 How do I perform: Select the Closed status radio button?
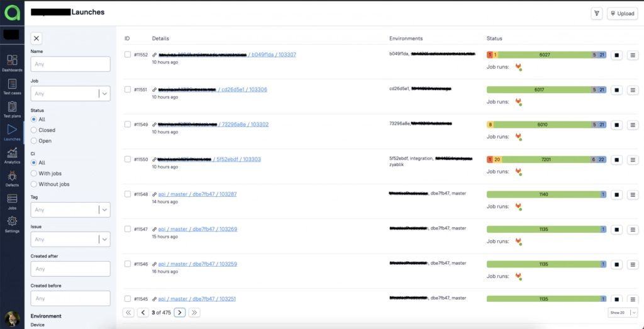tap(34, 130)
